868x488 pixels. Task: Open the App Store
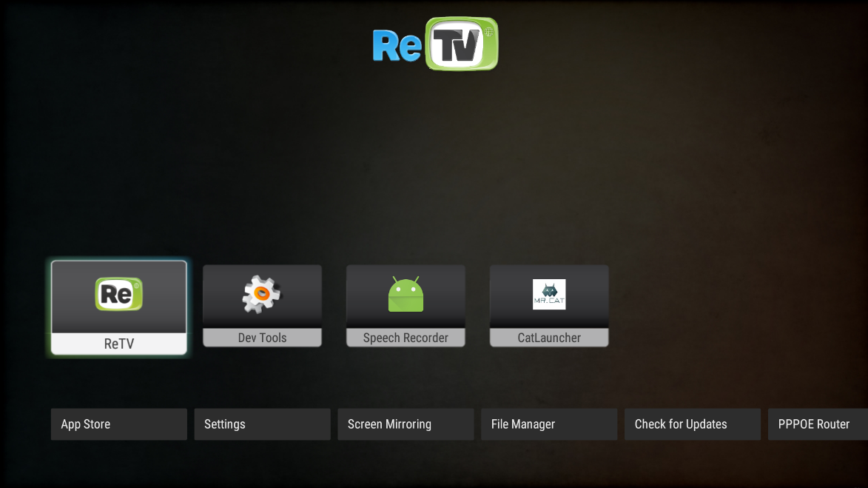click(119, 424)
